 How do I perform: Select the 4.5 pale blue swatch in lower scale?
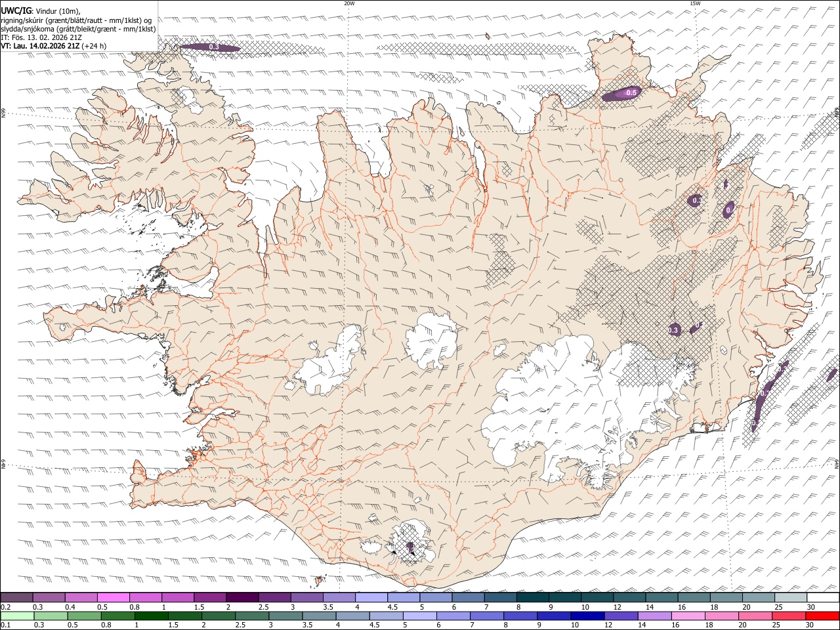(386, 616)
